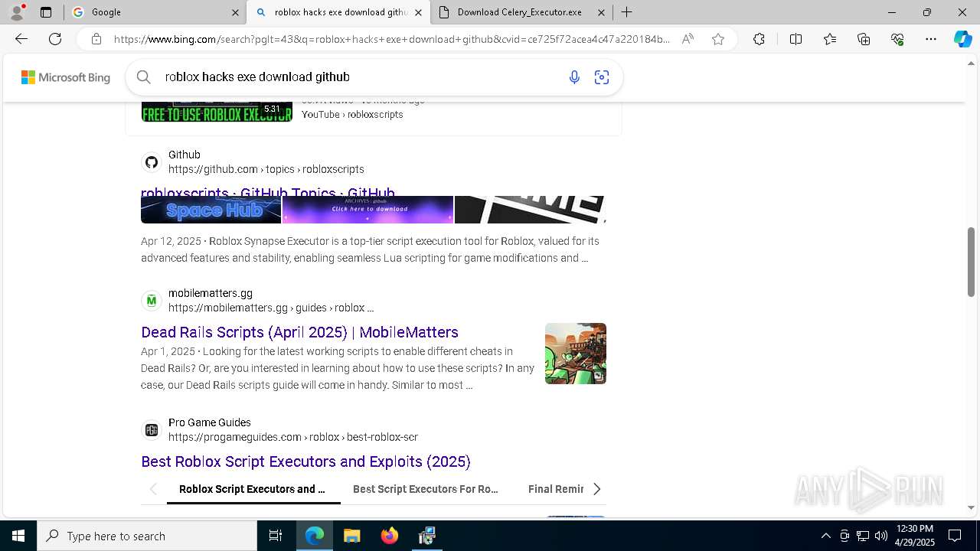The height and width of the screenshot is (551, 980).
Task: Toggle Split screen view
Action: point(795,39)
